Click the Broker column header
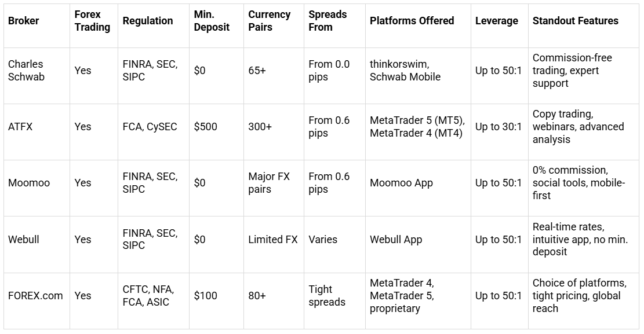This screenshot has width=644, height=334. click(x=23, y=21)
